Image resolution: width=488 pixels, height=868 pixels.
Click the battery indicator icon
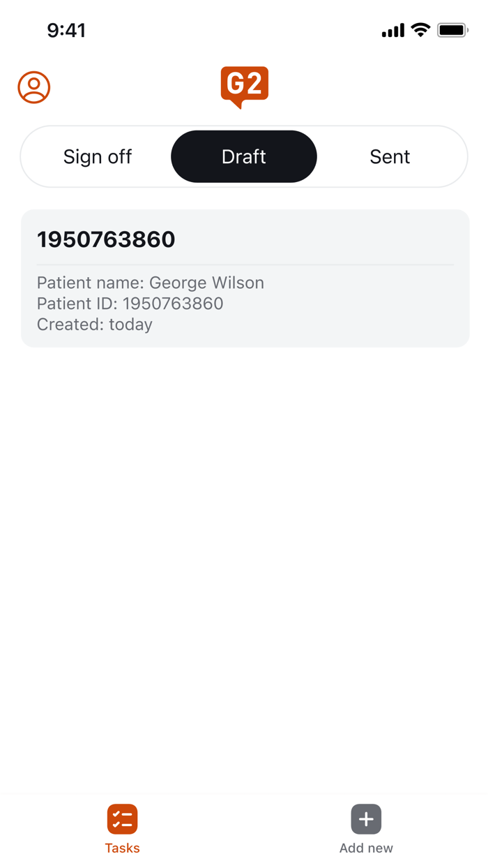tap(452, 30)
